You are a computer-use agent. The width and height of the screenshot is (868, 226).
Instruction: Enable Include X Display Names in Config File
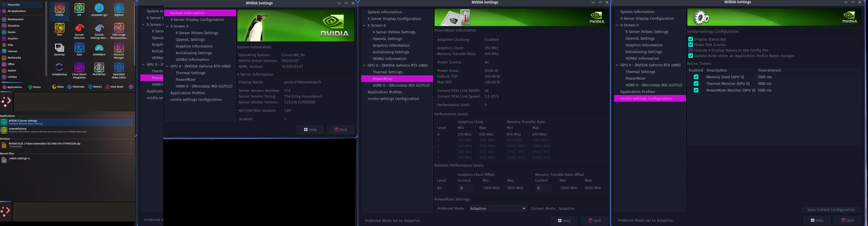coord(690,50)
